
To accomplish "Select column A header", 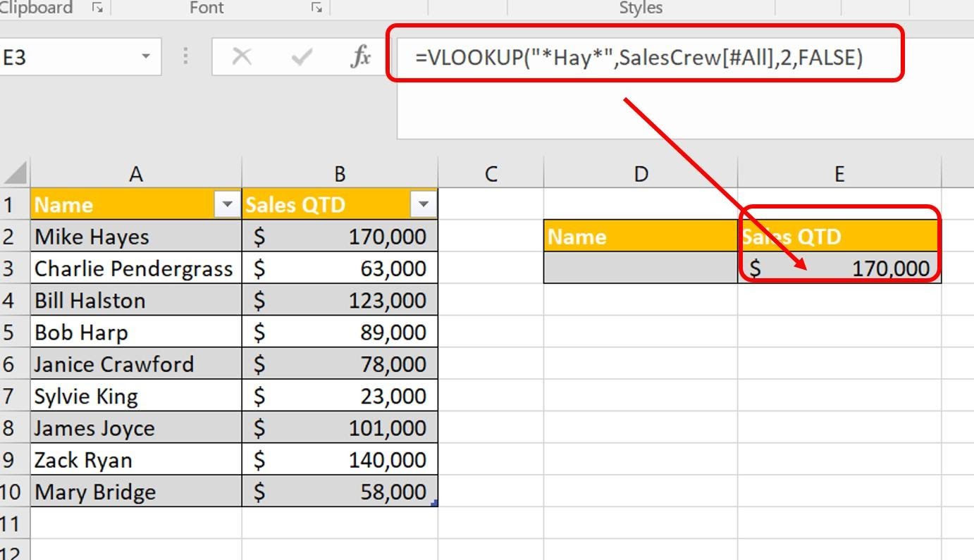I will click(136, 173).
